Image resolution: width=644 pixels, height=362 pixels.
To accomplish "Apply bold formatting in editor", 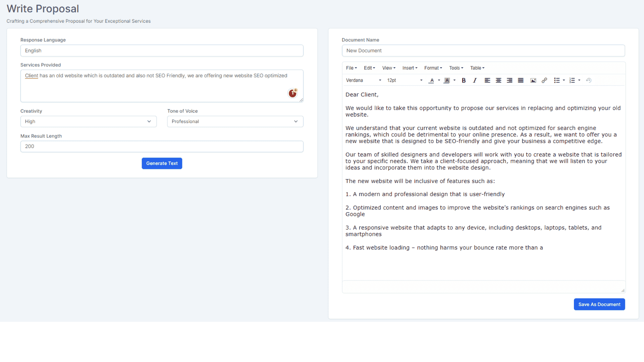I will click(464, 80).
